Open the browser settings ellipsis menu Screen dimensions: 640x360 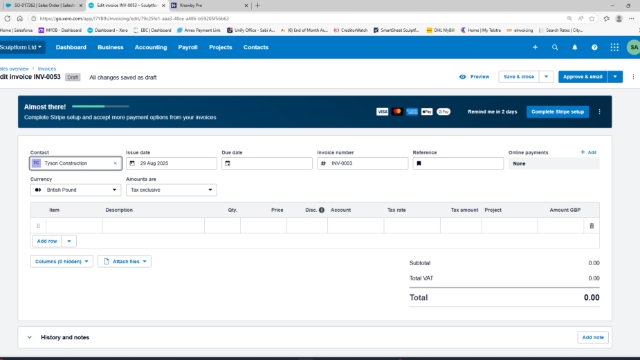pos(631,18)
